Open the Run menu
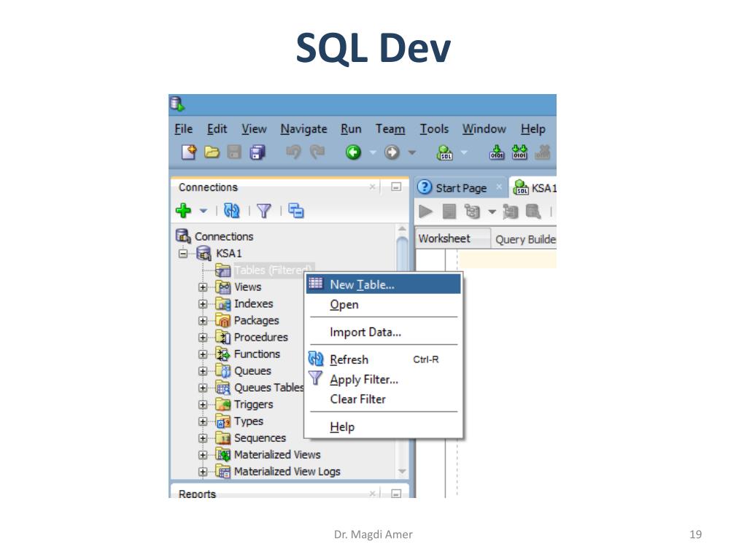Viewport: 747px width, 560px height. (x=351, y=129)
